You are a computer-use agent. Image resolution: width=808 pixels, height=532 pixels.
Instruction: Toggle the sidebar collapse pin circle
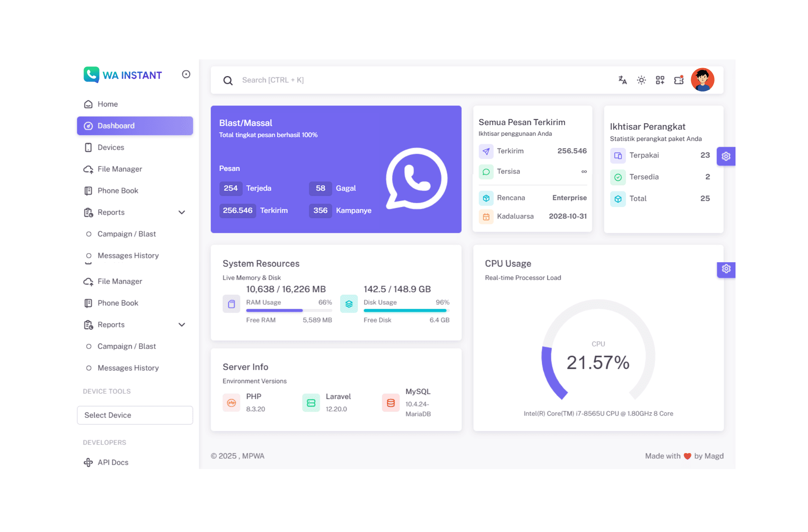[x=186, y=74]
